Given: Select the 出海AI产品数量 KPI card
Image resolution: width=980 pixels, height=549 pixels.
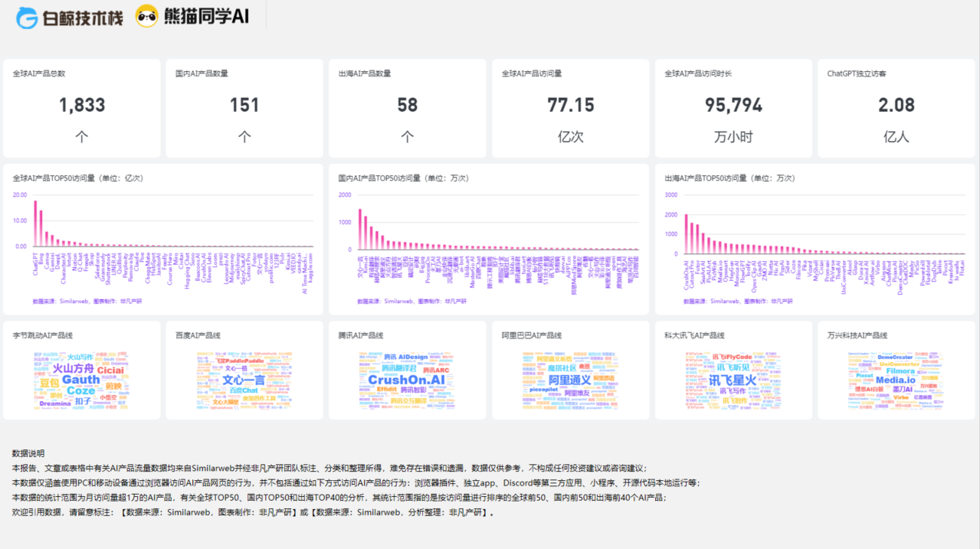Looking at the screenshot, I should coord(407,107).
